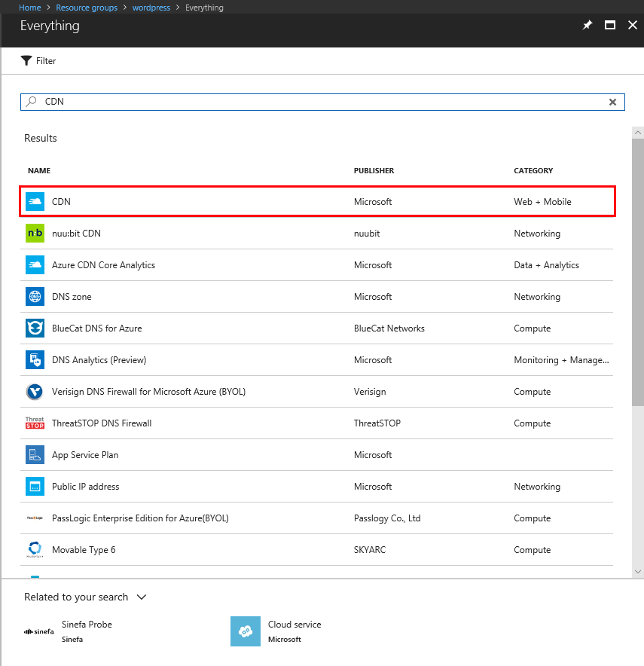Click the Verisign DNS Firewall logo icon
The width and height of the screenshot is (644, 666).
pyautogui.click(x=35, y=391)
